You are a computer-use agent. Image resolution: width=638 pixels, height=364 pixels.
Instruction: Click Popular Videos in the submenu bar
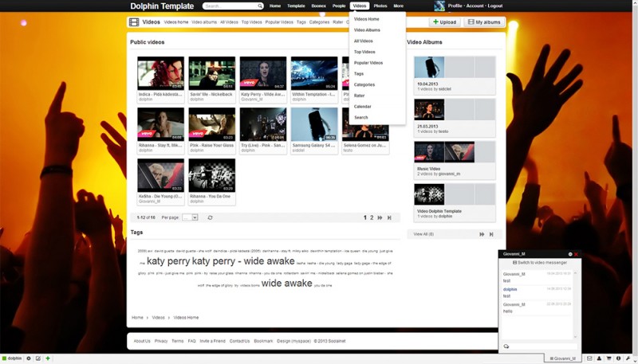coord(279,22)
